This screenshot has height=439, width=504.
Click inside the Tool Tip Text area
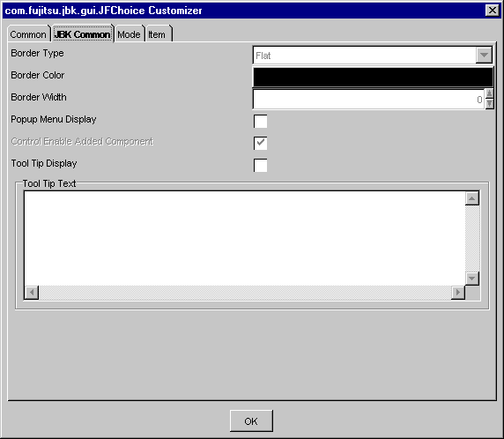pos(245,238)
